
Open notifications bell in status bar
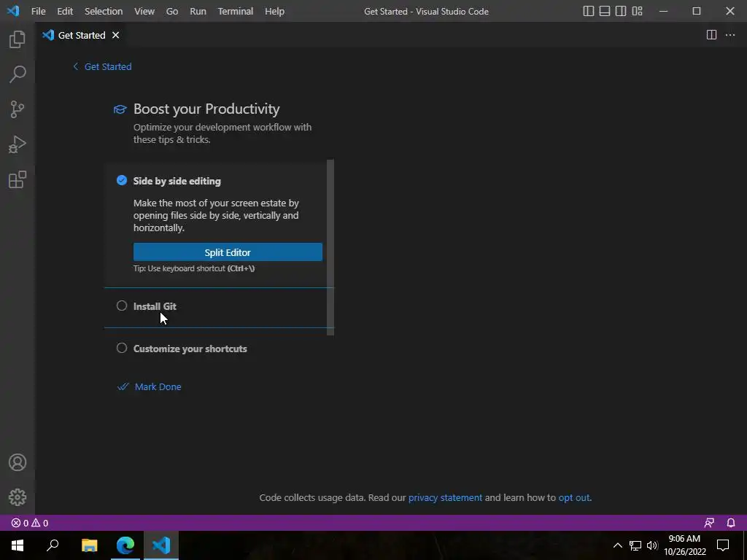click(x=731, y=523)
